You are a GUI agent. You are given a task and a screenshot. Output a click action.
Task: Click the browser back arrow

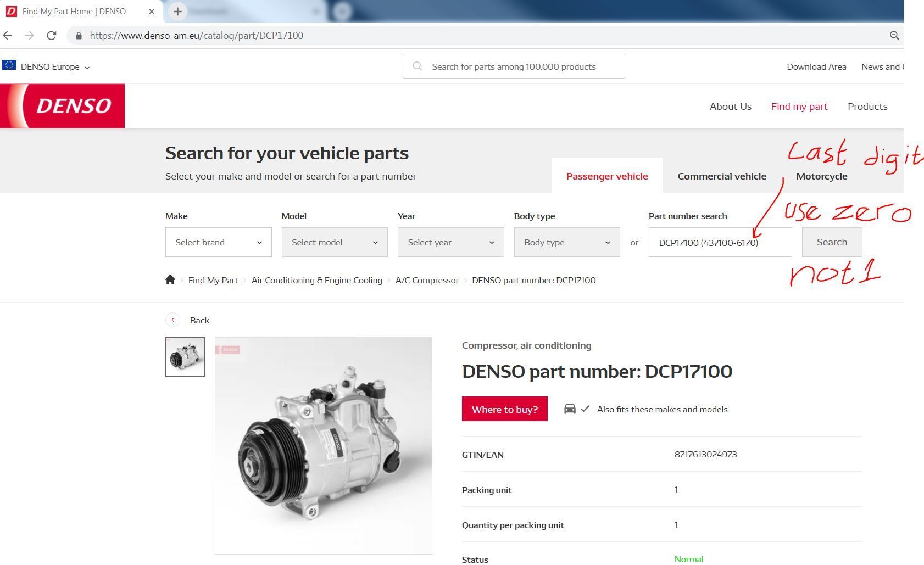tap(8, 36)
